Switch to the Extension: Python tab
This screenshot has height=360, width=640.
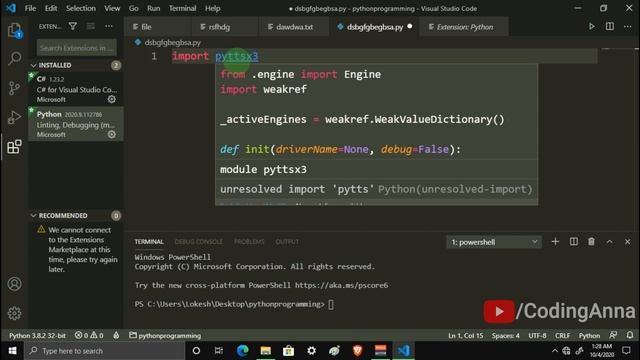464,27
